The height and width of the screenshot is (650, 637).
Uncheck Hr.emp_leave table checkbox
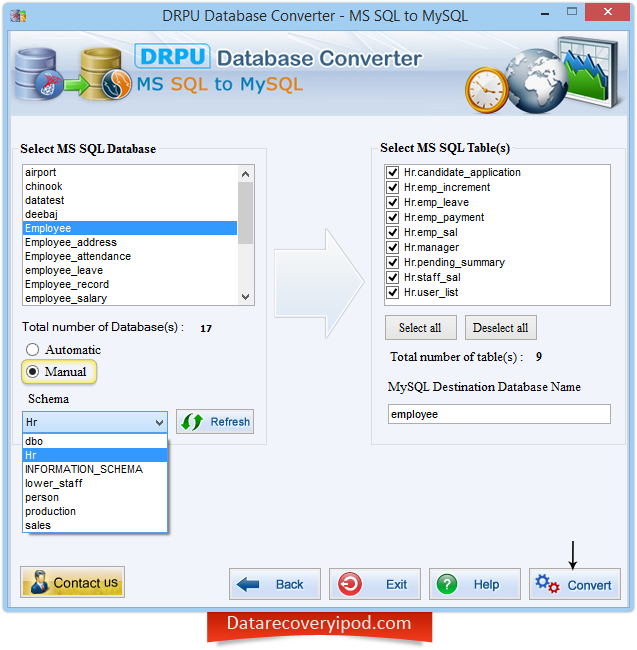[x=392, y=202]
